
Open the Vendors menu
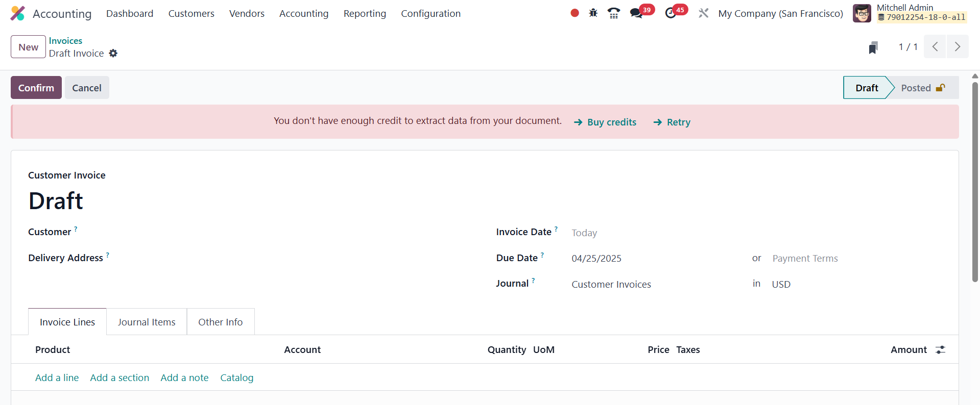(247, 14)
